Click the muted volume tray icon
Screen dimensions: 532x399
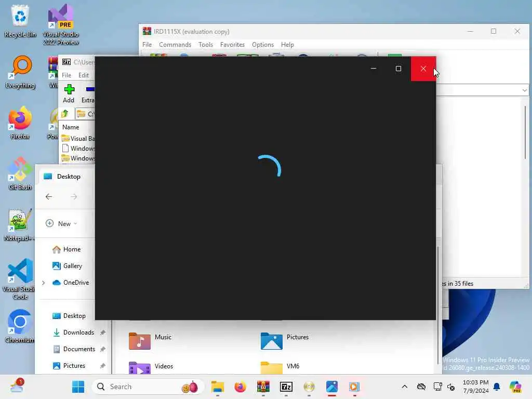(x=451, y=387)
